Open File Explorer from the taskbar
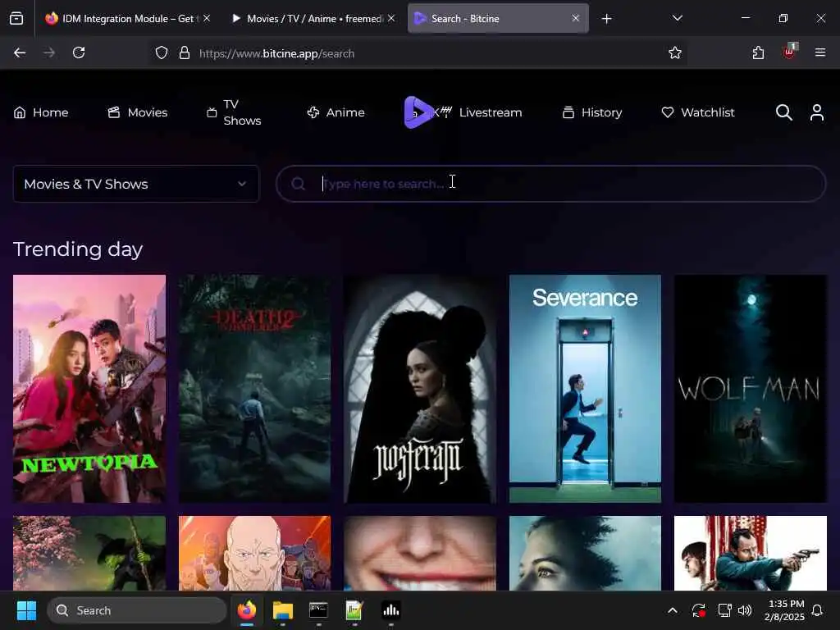840x630 pixels. click(282, 610)
